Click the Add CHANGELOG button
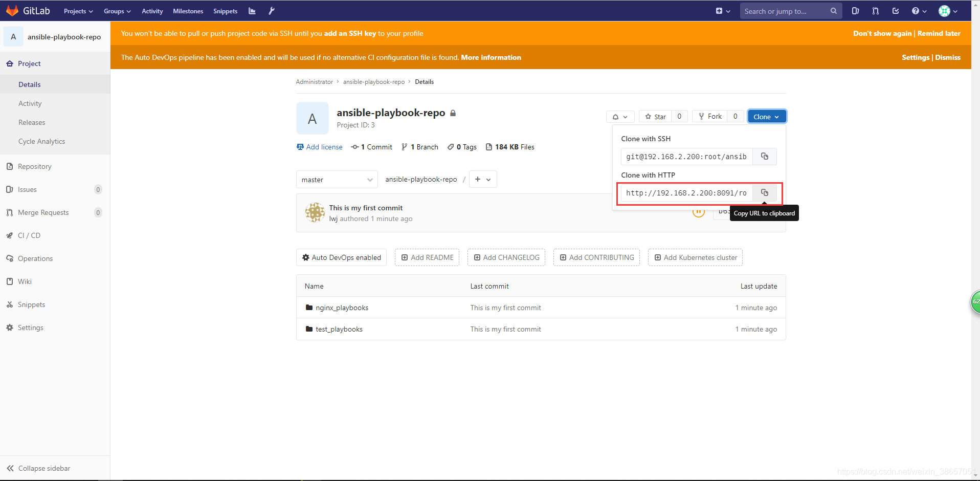The width and height of the screenshot is (980, 481). (506, 257)
